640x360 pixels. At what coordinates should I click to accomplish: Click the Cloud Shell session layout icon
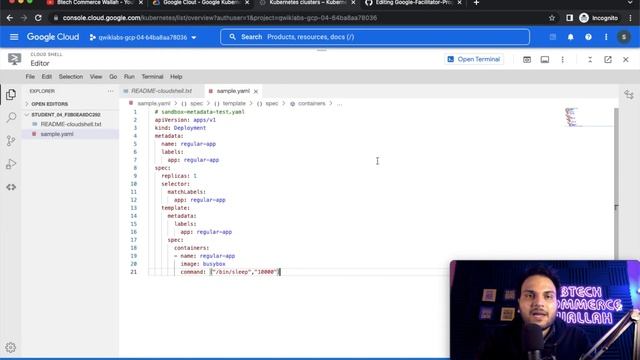(545, 60)
